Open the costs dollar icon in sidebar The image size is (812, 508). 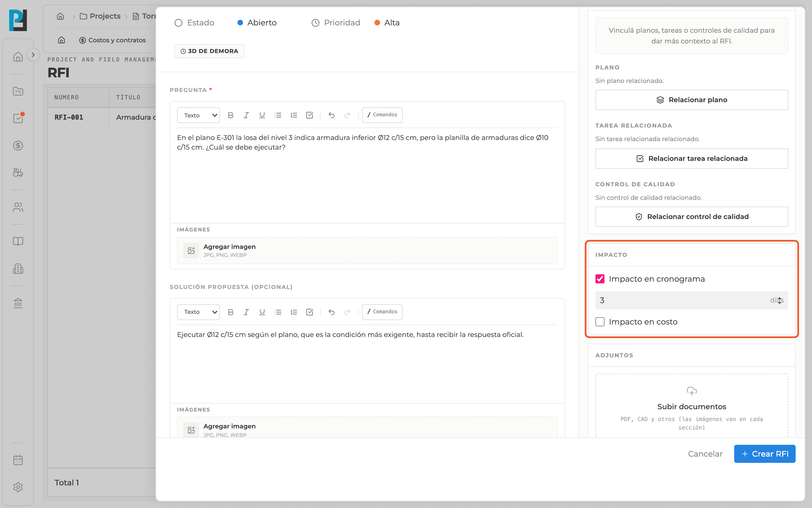coord(18,145)
